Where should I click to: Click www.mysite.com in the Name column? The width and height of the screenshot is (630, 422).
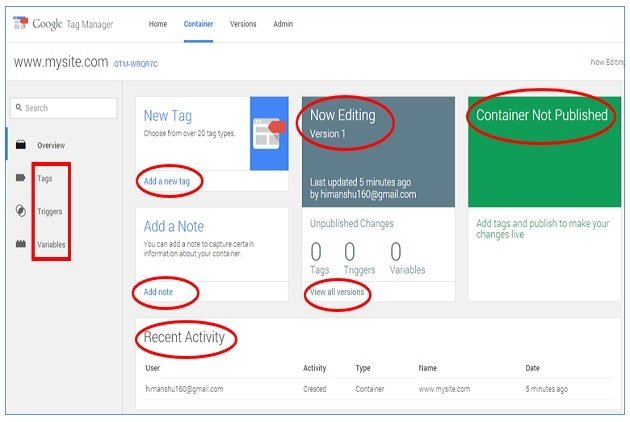(444, 389)
